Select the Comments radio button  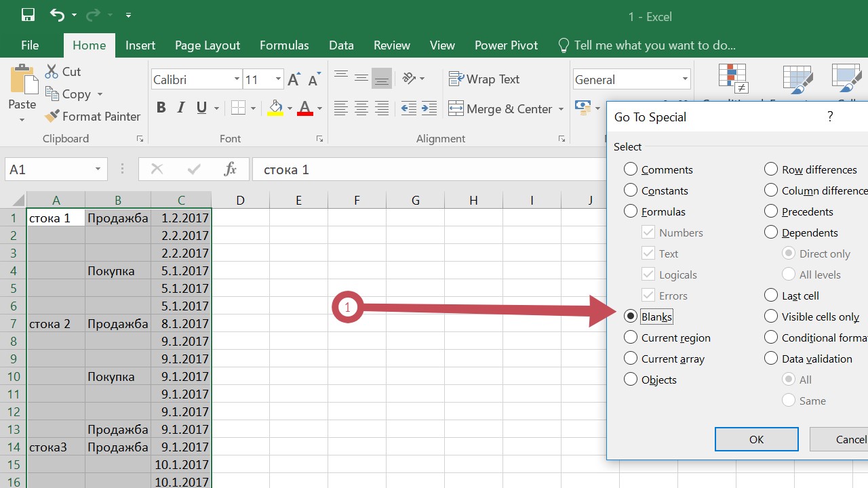point(631,169)
